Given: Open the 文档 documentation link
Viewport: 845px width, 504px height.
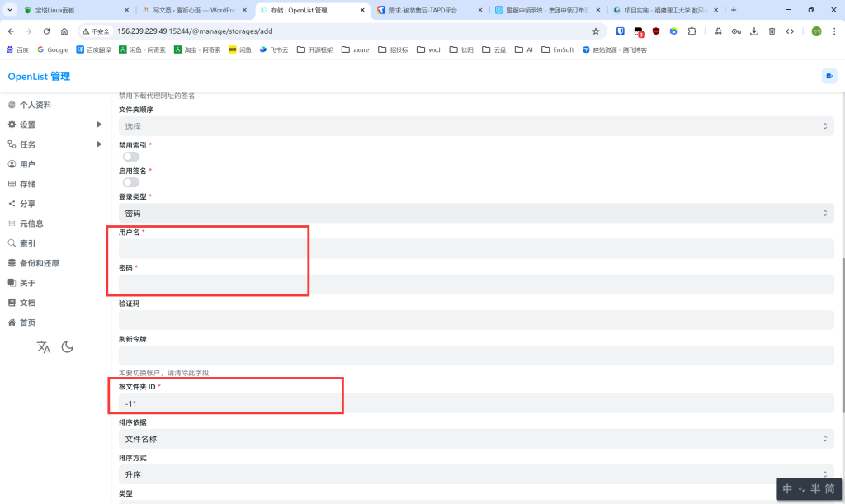Looking at the screenshot, I should (x=31, y=303).
